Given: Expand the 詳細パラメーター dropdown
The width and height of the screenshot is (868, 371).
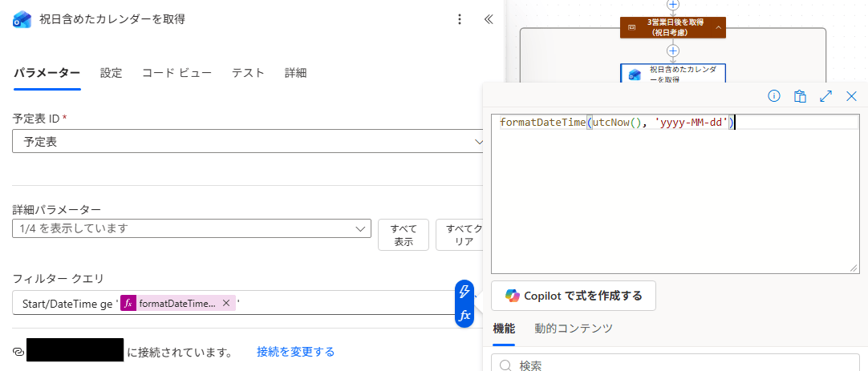Looking at the screenshot, I should point(360,228).
